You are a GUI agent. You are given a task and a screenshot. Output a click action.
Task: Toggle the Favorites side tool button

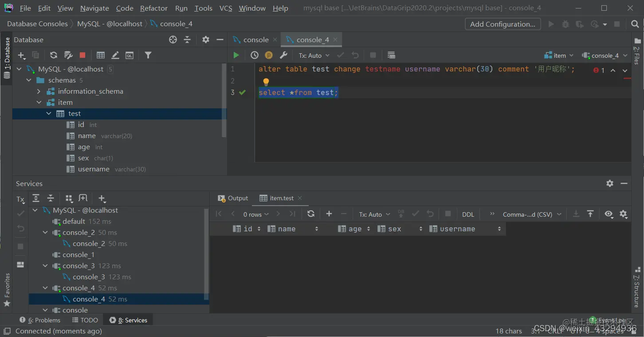pos(7,289)
